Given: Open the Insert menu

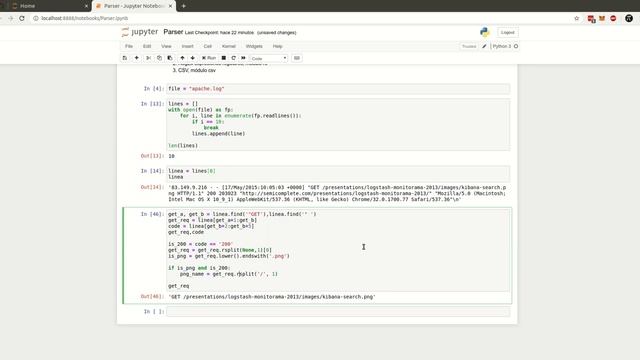Looking at the screenshot, I should [187, 46].
